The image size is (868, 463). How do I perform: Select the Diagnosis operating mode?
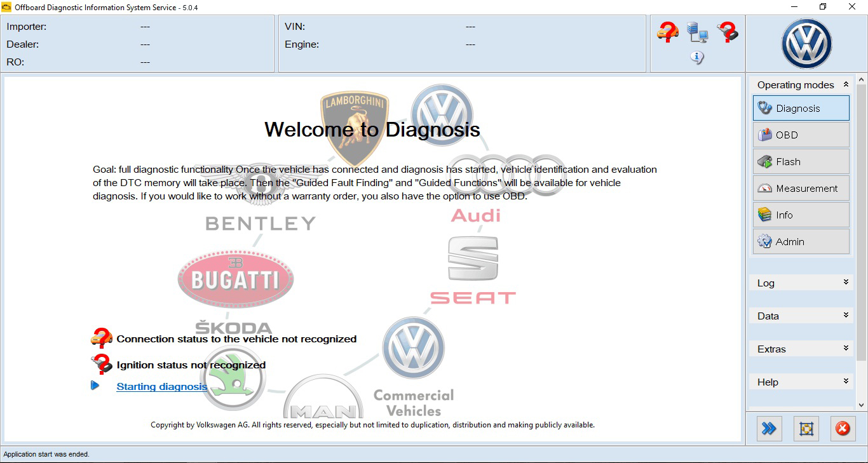(801, 108)
